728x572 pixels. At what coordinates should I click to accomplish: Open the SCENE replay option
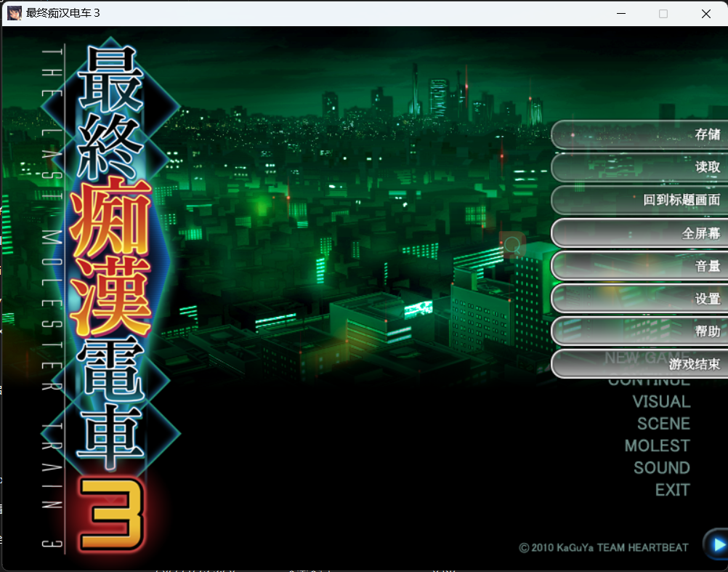663,424
